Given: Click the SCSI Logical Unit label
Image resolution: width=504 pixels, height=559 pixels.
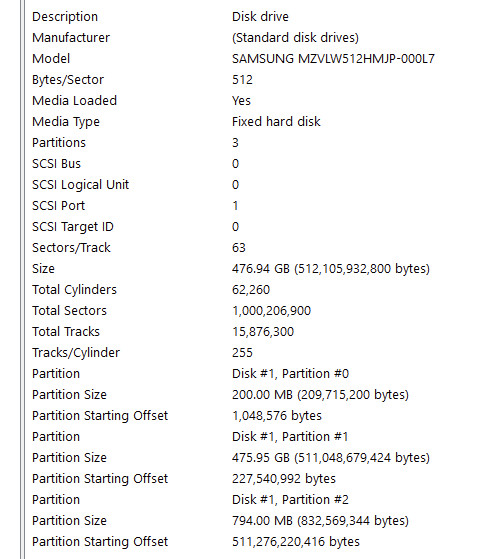Looking at the screenshot, I should [x=81, y=185].
